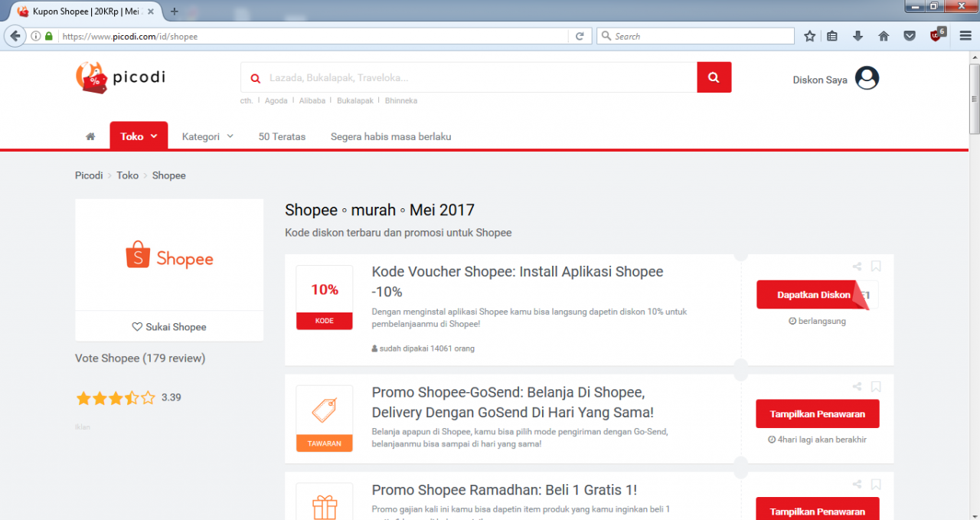Show bookmarks list icon in toolbar
This screenshot has height=520, width=980.
pos(832,36)
